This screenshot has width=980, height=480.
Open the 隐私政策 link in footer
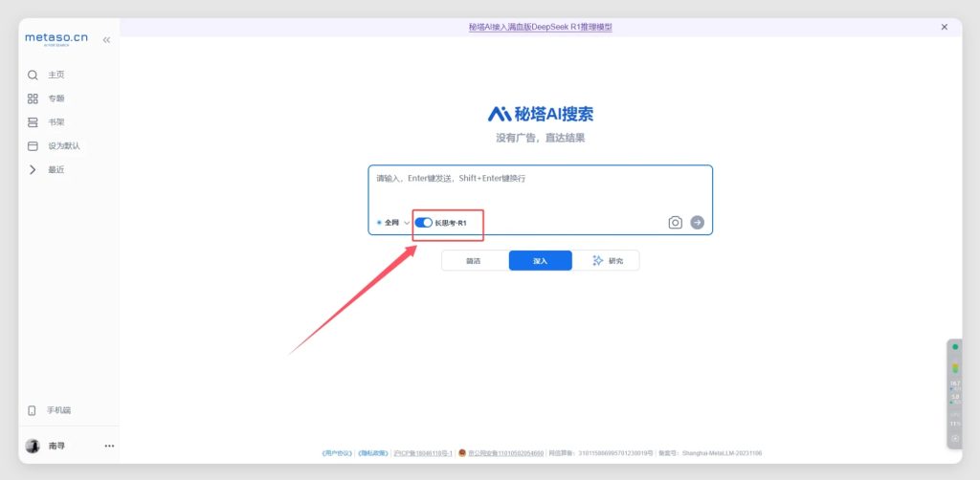coord(372,453)
